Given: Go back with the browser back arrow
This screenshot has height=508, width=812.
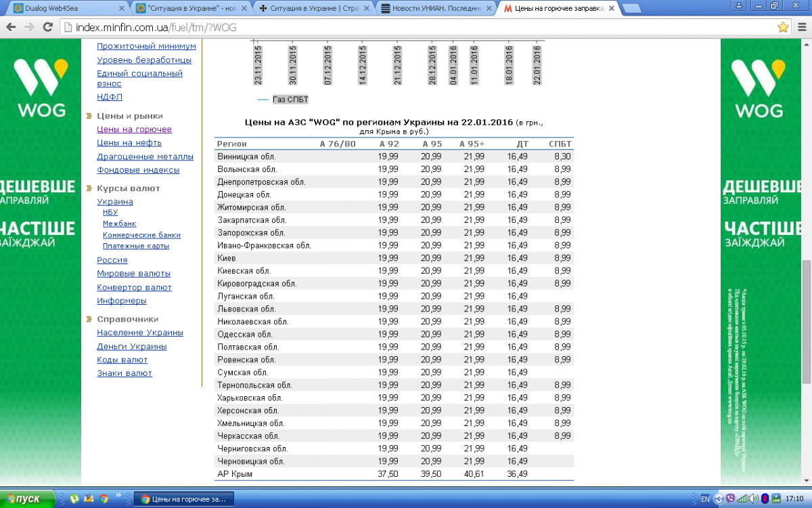Looking at the screenshot, I should pyautogui.click(x=12, y=27).
